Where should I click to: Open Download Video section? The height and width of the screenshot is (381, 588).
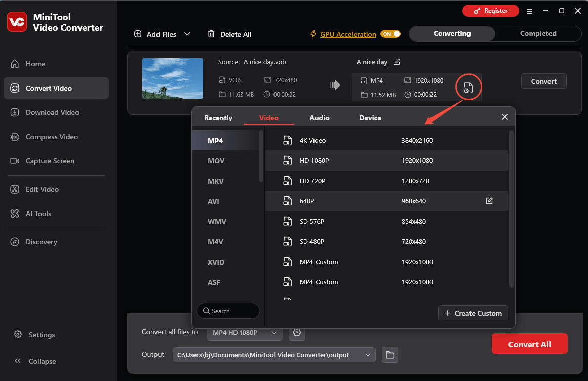coord(56,112)
